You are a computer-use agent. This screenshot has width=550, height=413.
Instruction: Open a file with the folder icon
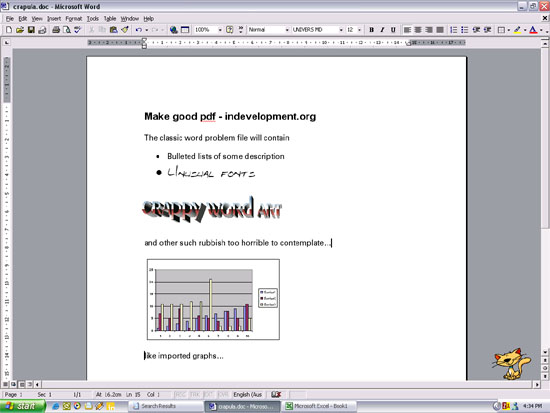tap(20, 30)
